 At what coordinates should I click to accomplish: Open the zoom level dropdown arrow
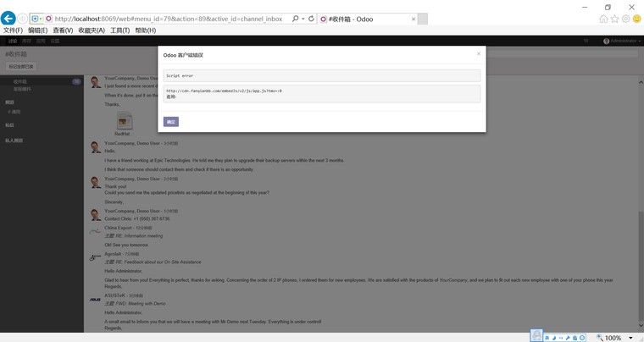(630, 338)
